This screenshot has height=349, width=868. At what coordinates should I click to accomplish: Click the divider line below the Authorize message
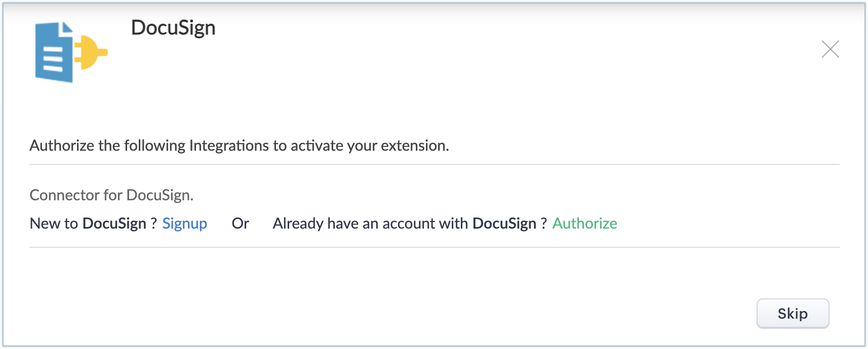pyautogui.click(x=435, y=164)
